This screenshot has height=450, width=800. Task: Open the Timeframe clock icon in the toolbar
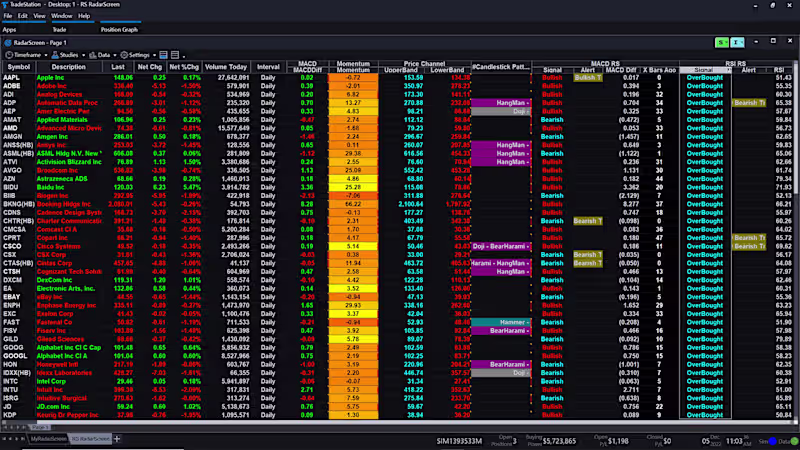pyautogui.click(x=9, y=55)
